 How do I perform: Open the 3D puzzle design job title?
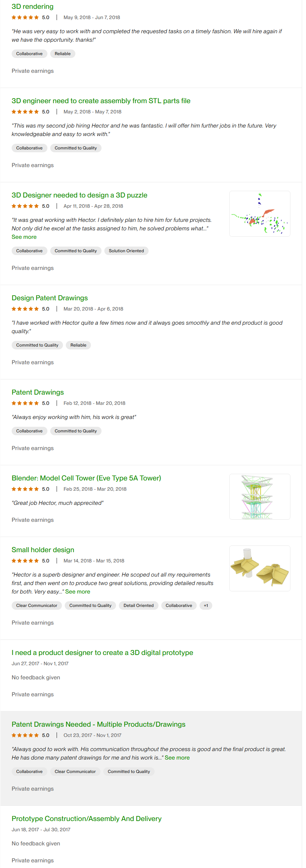click(x=79, y=195)
